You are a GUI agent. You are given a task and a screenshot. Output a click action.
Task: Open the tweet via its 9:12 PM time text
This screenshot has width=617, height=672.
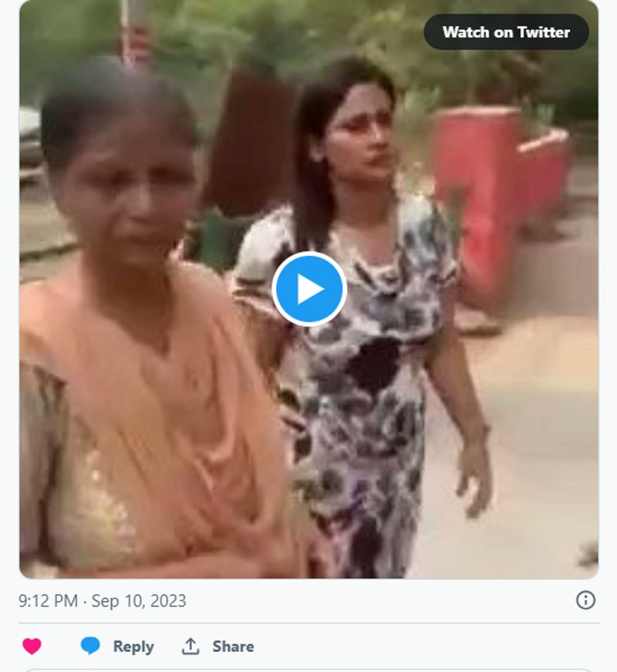48,601
